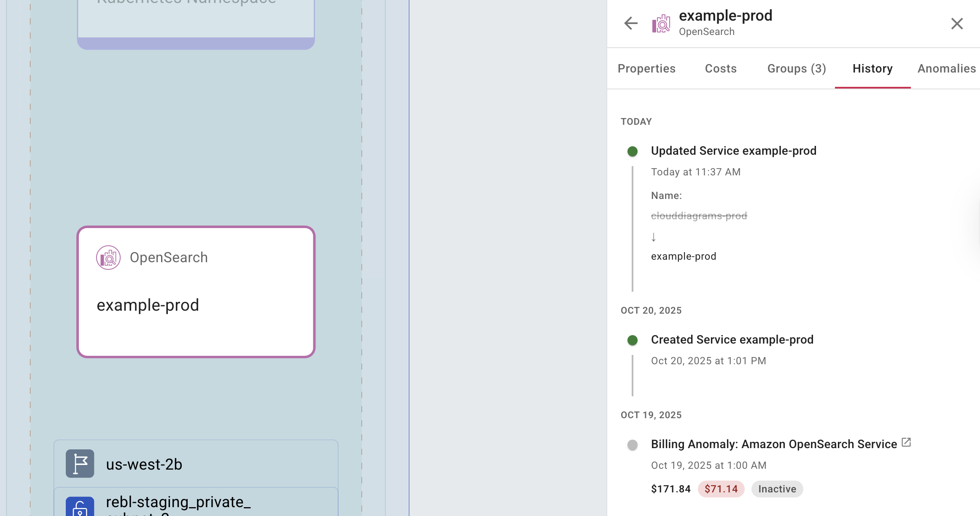Click the gray dot beside Billing Anomaly
The image size is (980, 516).
pyautogui.click(x=632, y=445)
